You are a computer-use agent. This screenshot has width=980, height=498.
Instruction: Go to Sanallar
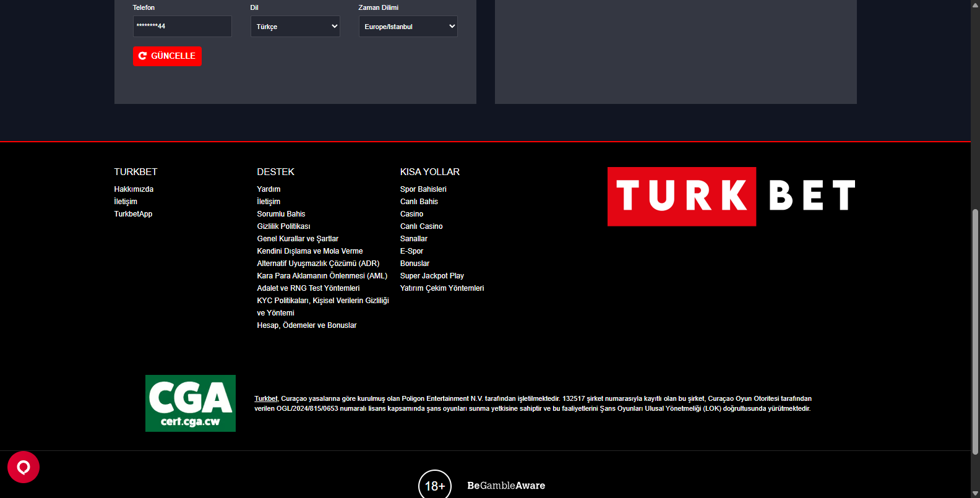point(414,239)
